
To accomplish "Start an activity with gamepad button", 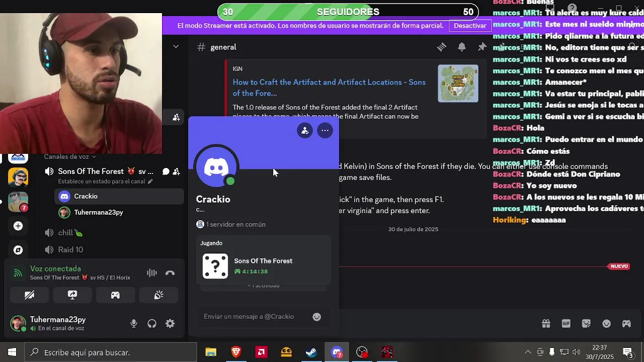I will [115, 295].
